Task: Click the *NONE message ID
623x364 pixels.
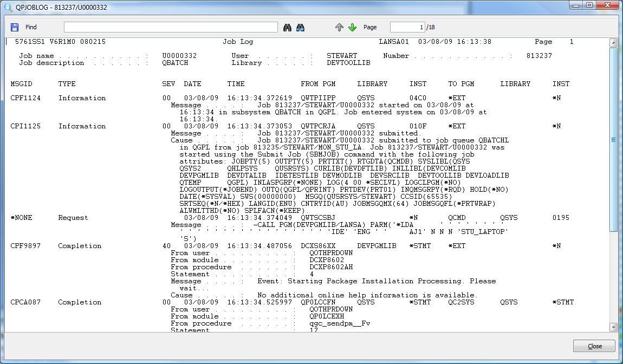Action: 22,217
